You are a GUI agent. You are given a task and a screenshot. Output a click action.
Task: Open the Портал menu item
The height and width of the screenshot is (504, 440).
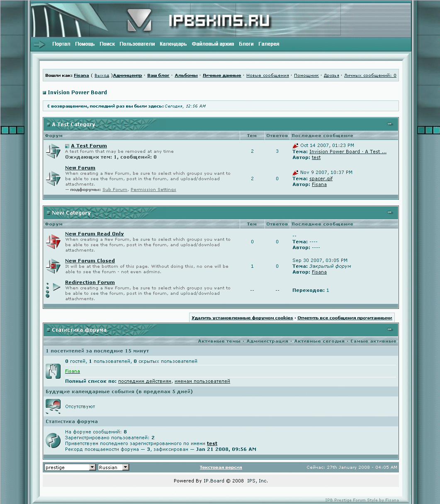coord(61,44)
